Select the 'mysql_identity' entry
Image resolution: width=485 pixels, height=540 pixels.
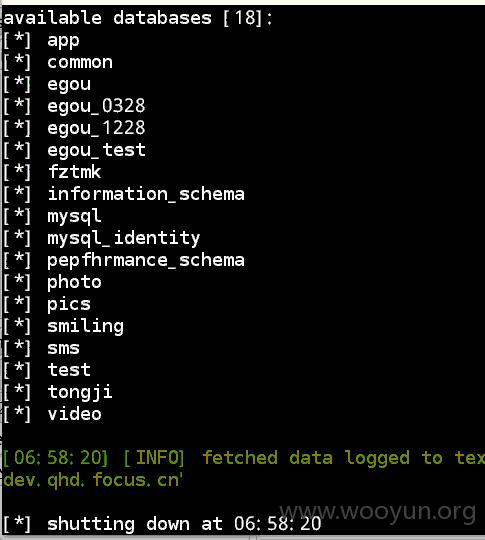(x=124, y=239)
